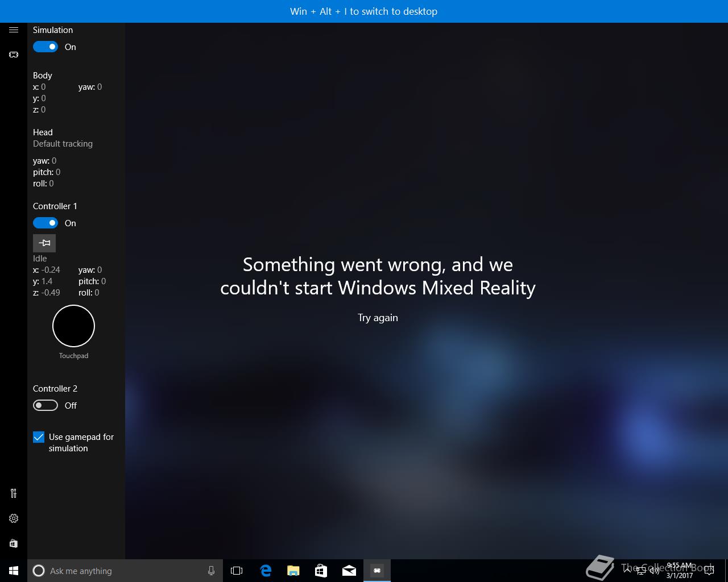This screenshot has height=582, width=728.
Task: Open the Action Center notifications icon
Action: point(709,571)
